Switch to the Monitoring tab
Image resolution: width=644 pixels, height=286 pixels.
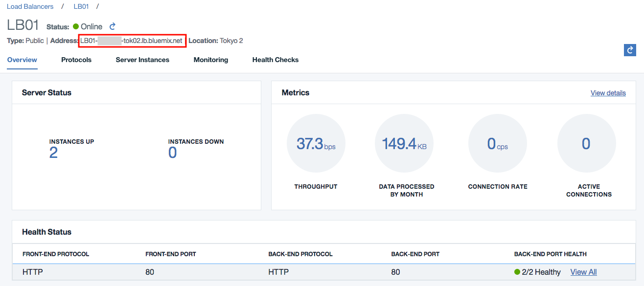pyautogui.click(x=210, y=60)
